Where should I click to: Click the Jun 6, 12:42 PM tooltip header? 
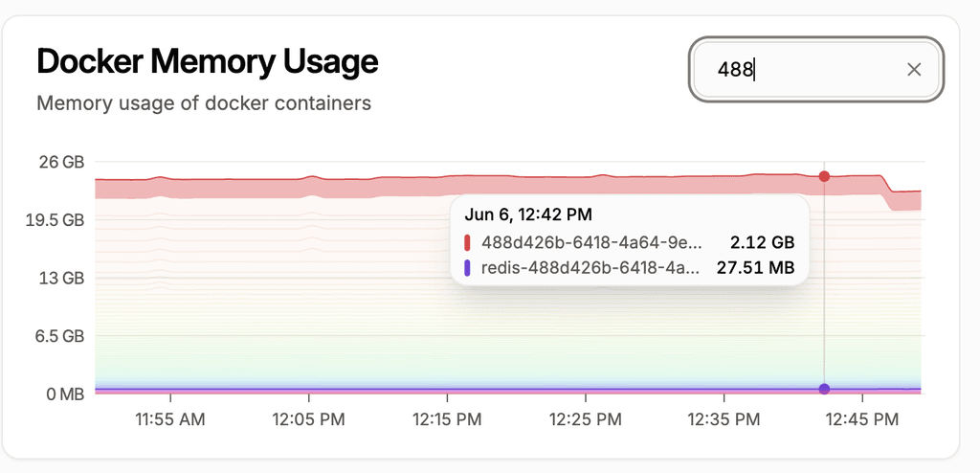pos(528,214)
